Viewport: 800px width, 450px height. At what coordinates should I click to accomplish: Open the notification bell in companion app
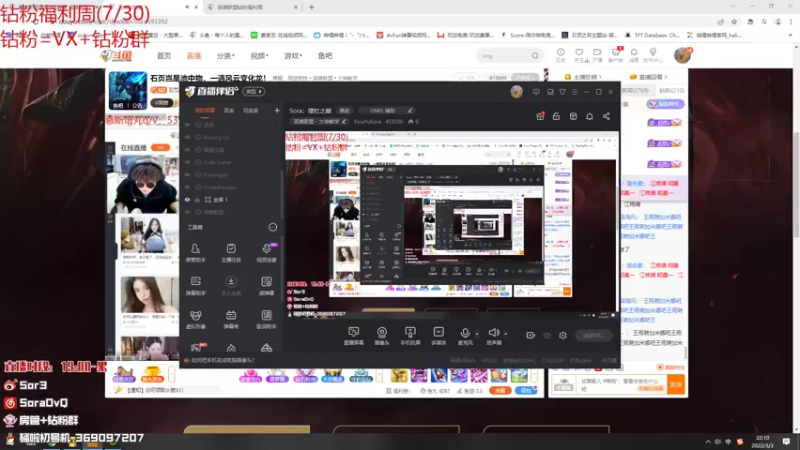coord(589,116)
